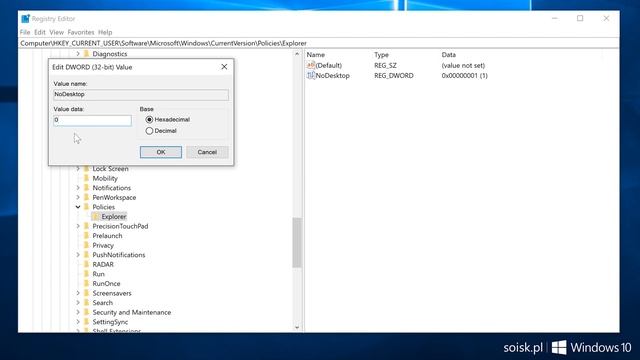The height and width of the screenshot is (360, 640).
Task: Confirm the DWORD edit with OK
Action: 161,152
